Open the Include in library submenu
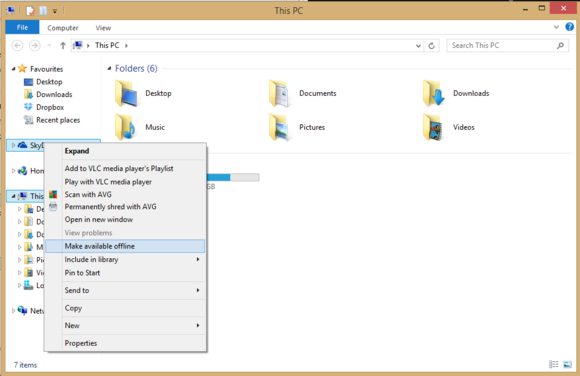Image resolution: width=580 pixels, height=376 pixels. pos(125,259)
